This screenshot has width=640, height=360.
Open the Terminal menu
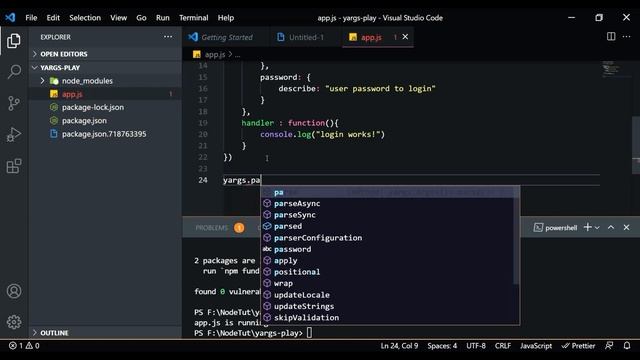click(193, 18)
